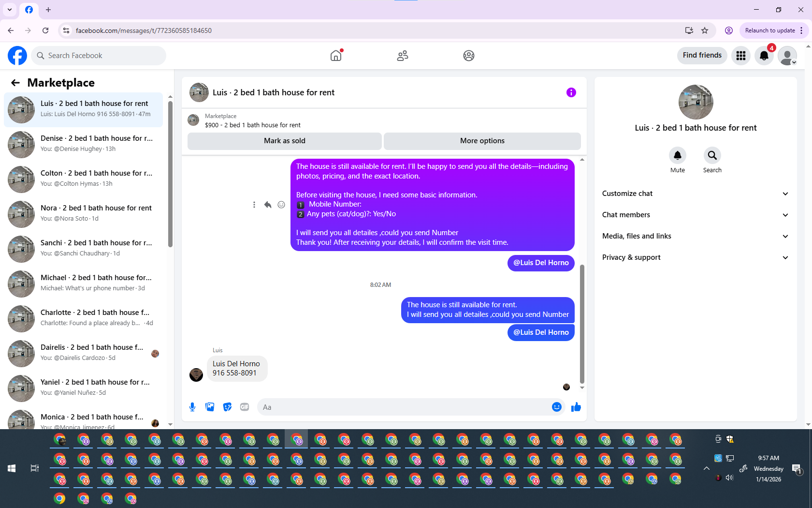Open the Yaniel conversation
Screen dimensions: 812x508
coord(83,388)
